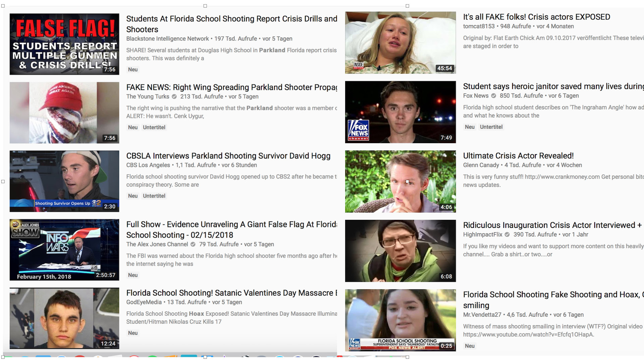Open the 12:24 mugshot thumbnail
This screenshot has height=363, width=644.
64,318
